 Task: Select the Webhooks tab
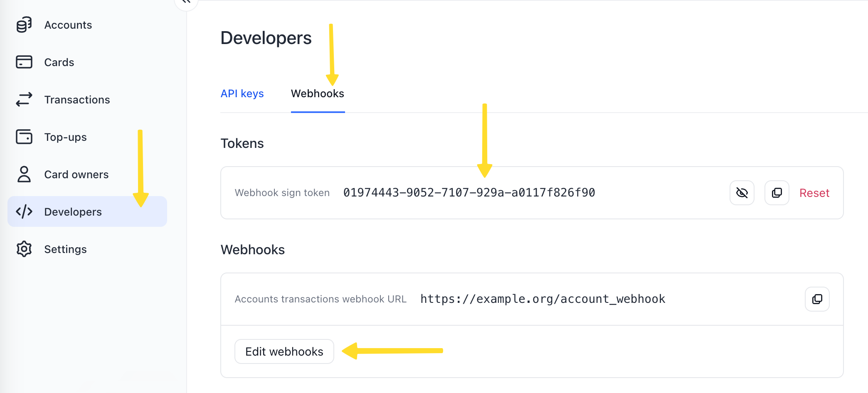tap(317, 94)
